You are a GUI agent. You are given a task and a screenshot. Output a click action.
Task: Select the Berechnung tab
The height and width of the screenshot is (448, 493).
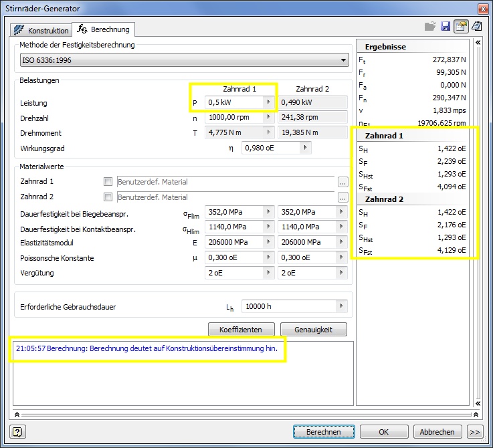(x=104, y=29)
